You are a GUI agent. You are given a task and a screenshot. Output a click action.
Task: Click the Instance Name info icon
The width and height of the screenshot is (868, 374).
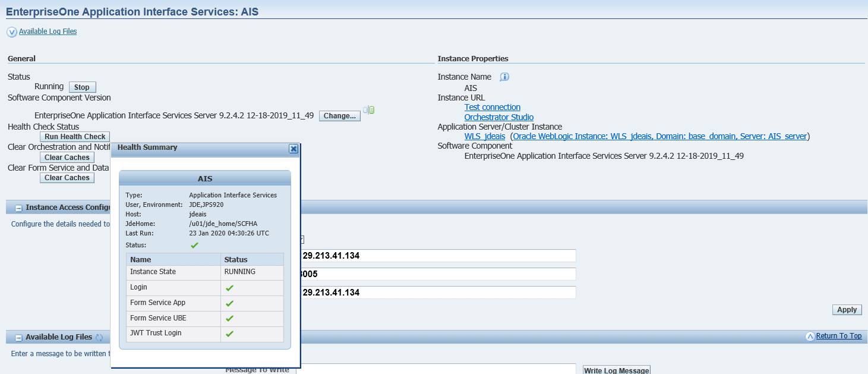[x=504, y=77]
